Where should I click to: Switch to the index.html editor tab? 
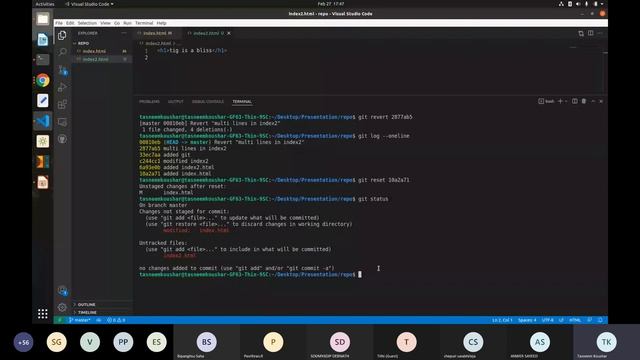(155, 33)
